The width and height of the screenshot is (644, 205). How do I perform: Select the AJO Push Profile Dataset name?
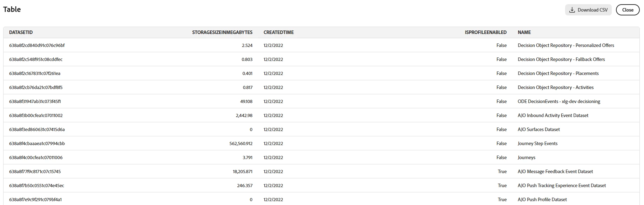(542, 199)
